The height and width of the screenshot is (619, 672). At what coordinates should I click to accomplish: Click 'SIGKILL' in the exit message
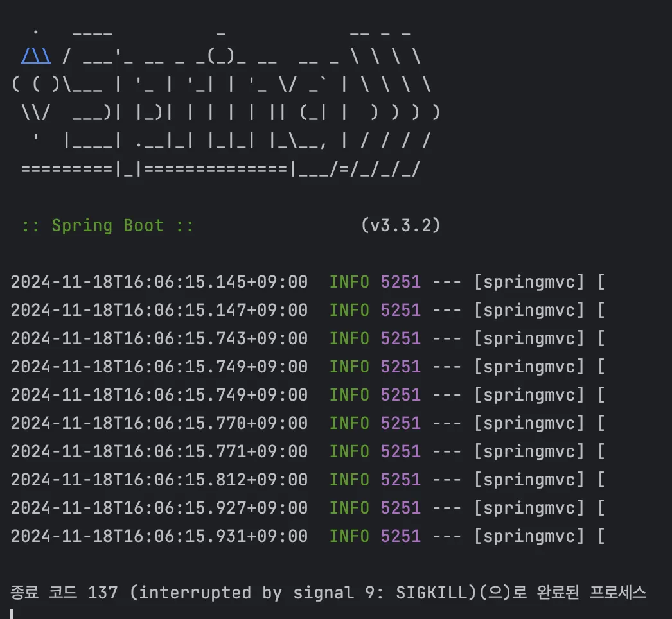pos(432,593)
